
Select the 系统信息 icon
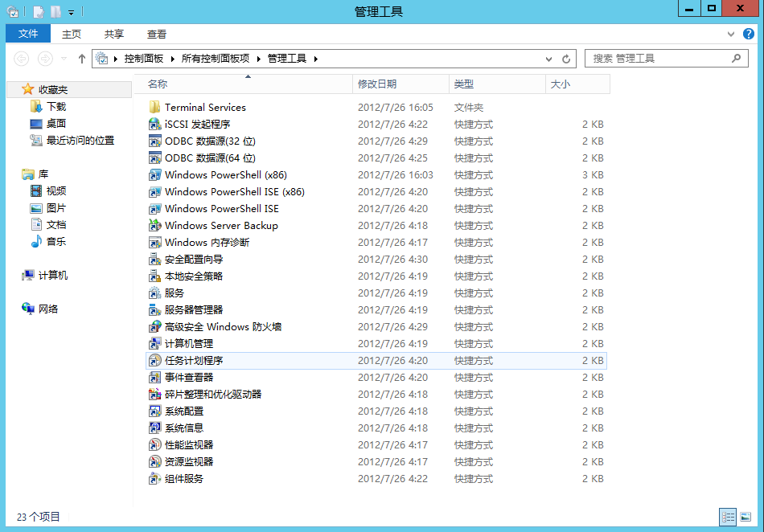154,428
